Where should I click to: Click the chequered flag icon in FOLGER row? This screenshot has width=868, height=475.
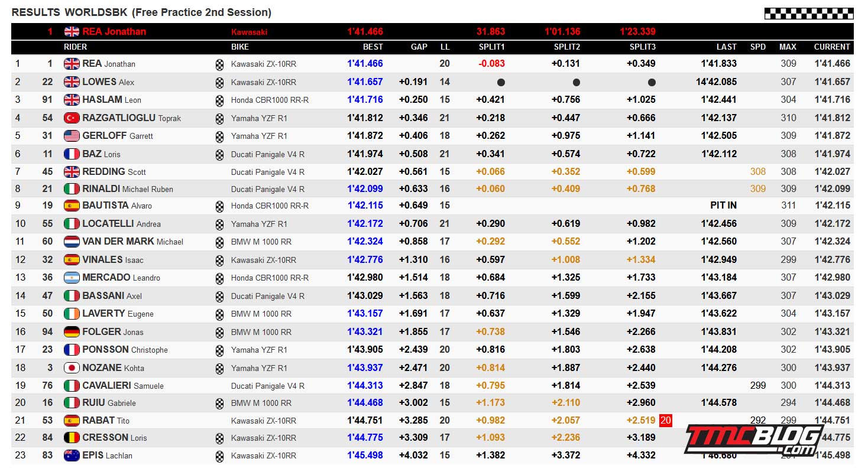pos(220,332)
